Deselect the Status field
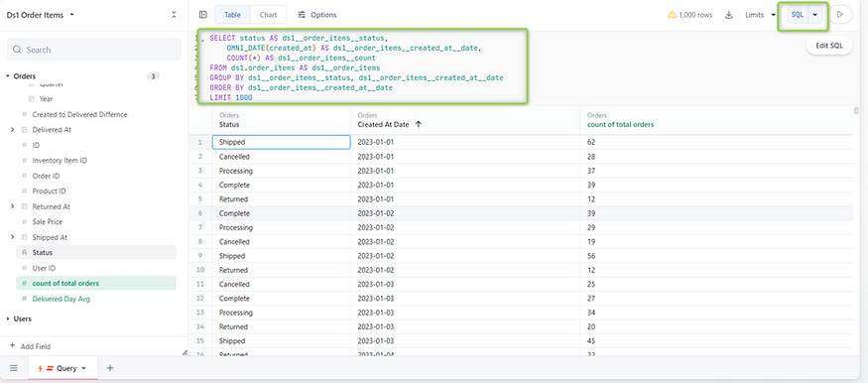The height and width of the screenshot is (383, 868). (96, 252)
